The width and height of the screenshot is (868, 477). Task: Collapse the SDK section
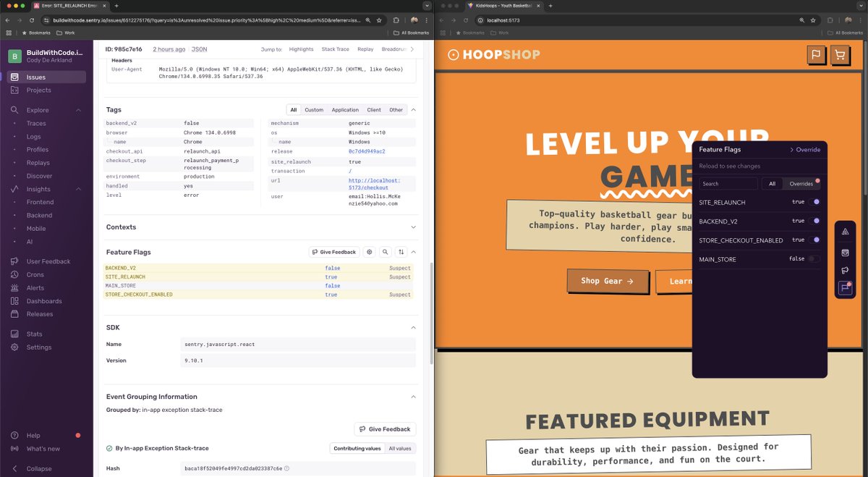(x=413, y=327)
